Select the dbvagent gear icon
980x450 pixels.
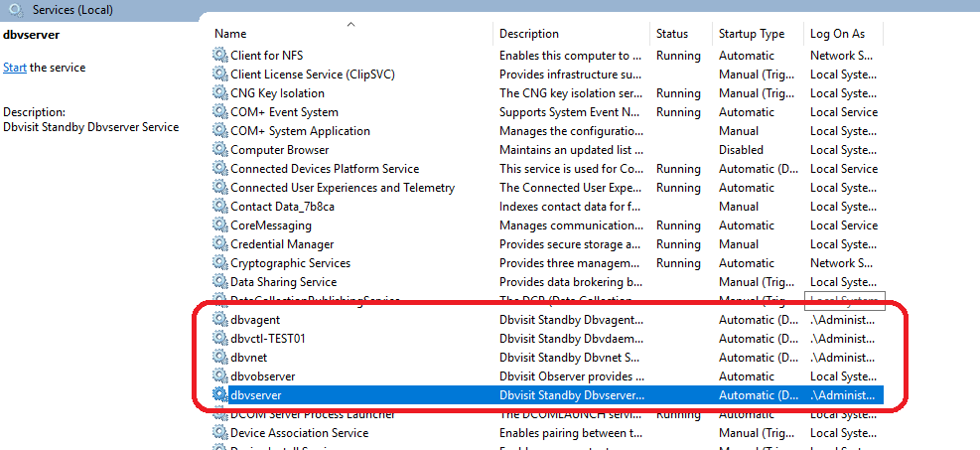[220, 320]
